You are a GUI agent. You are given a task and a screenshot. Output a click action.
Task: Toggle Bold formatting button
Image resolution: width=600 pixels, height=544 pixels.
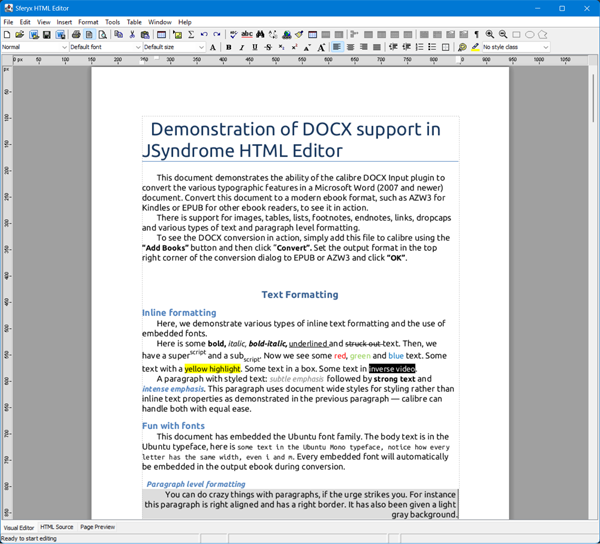pyautogui.click(x=229, y=47)
